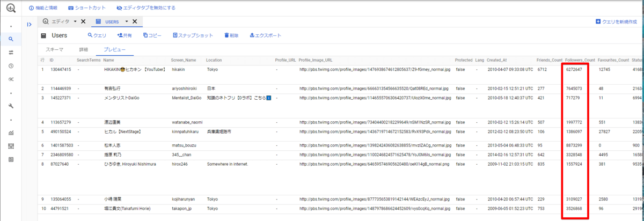Switch to スキーマ tab
The image size is (644, 221).
54,49
